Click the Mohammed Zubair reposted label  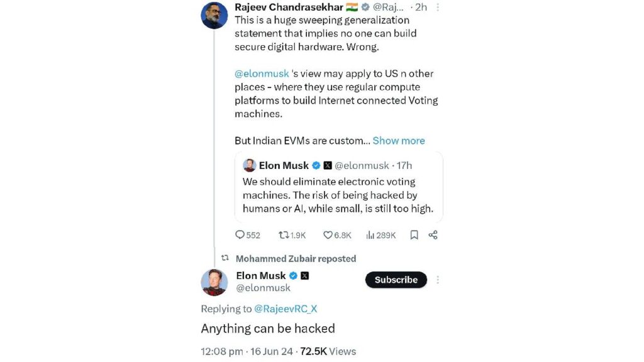click(x=296, y=258)
